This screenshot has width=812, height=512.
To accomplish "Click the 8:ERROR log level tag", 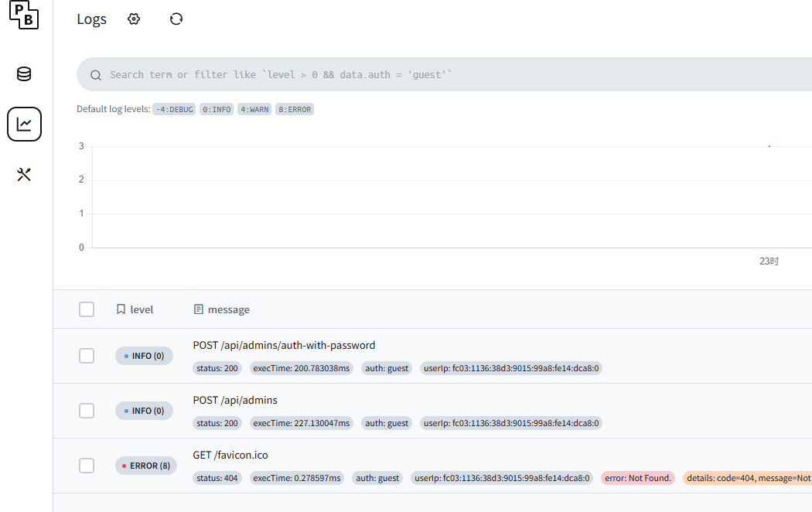I will (x=295, y=109).
